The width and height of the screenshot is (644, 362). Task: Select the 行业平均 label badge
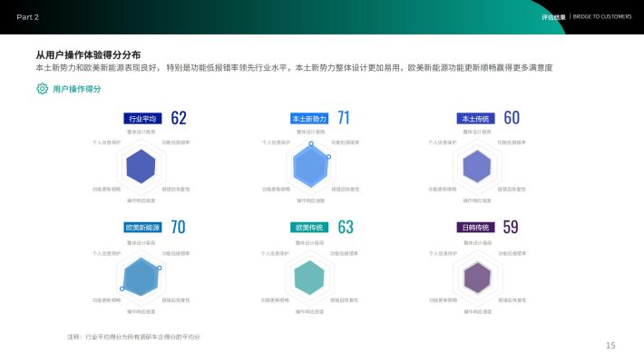click(x=142, y=119)
